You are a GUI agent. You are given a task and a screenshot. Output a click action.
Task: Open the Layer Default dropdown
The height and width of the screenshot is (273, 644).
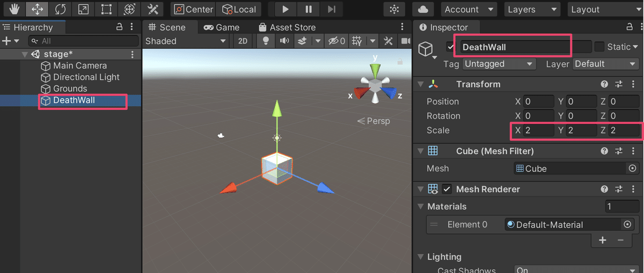coord(605,64)
